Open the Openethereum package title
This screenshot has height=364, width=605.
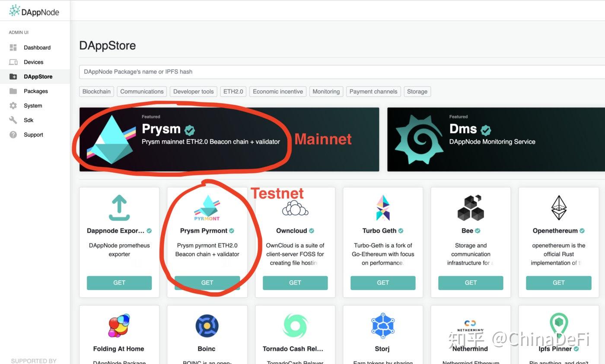pos(555,231)
